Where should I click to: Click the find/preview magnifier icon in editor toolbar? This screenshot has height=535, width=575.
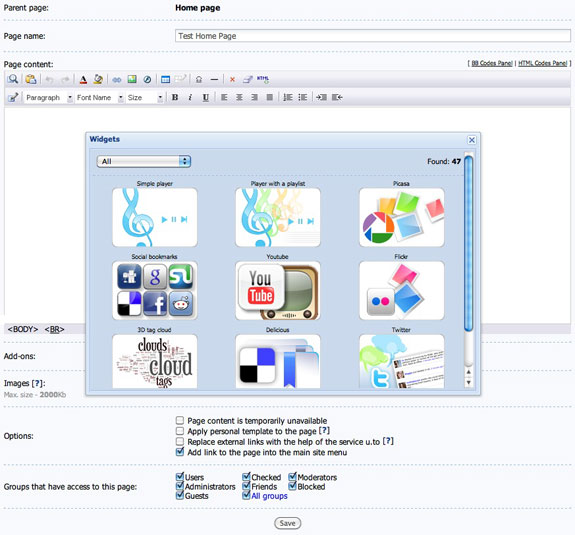pyautogui.click(x=13, y=79)
